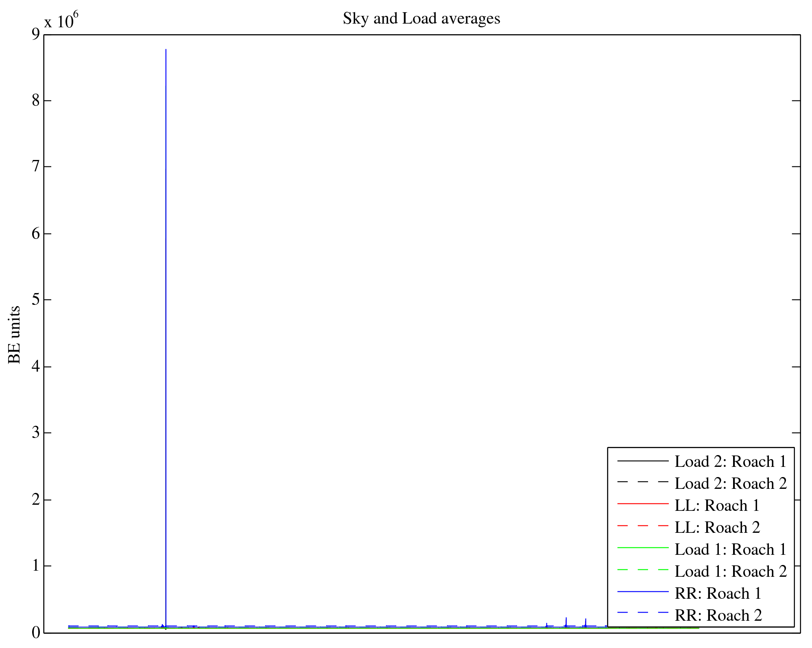This screenshot has width=812, height=648.
Task: Choose the 'RR: Roach 1' legend entry
Action: tap(718, 593)
